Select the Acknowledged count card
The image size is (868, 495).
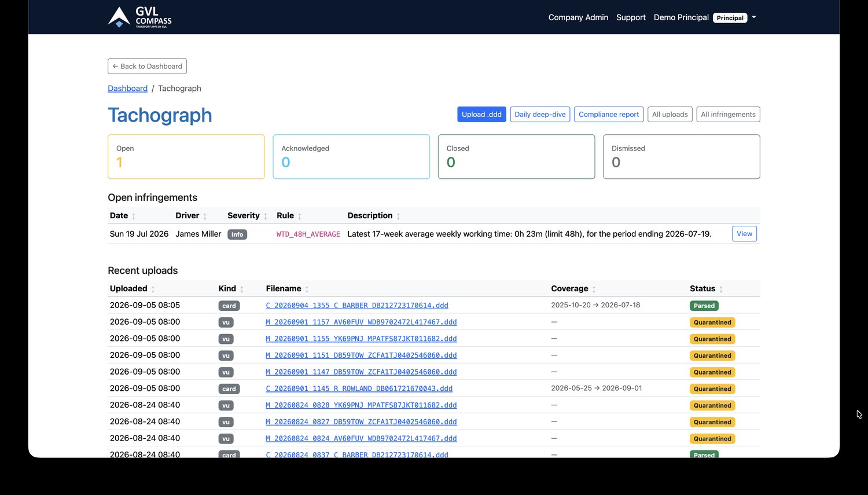(351, 157)
